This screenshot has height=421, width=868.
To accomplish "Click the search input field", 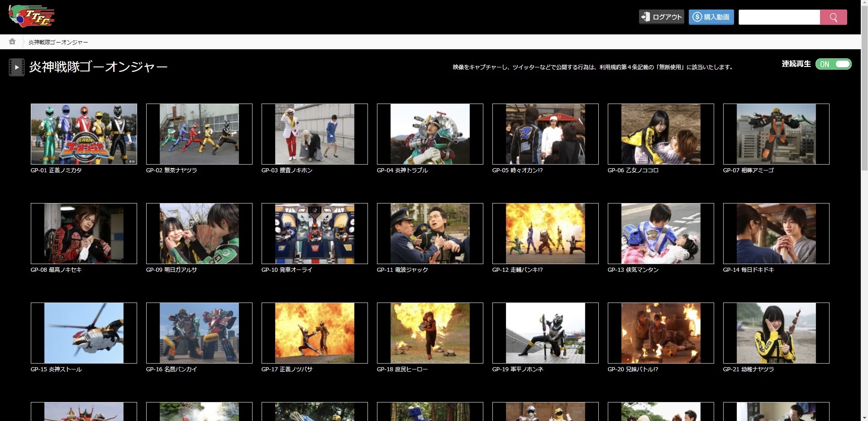I will [x=779, y=17].
